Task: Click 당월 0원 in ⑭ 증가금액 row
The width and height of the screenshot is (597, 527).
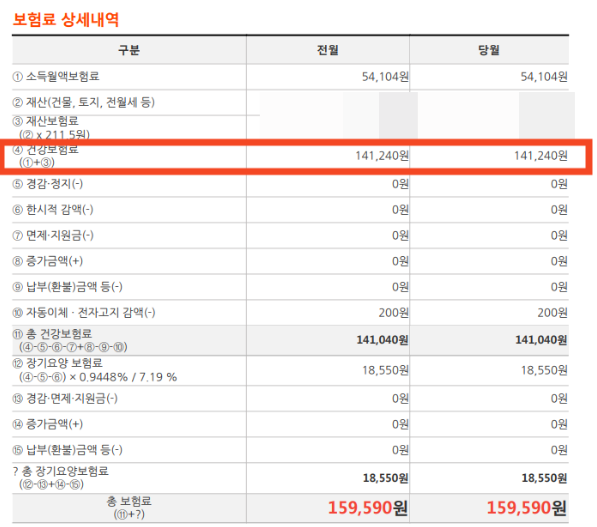Action: tap(559, 424)
